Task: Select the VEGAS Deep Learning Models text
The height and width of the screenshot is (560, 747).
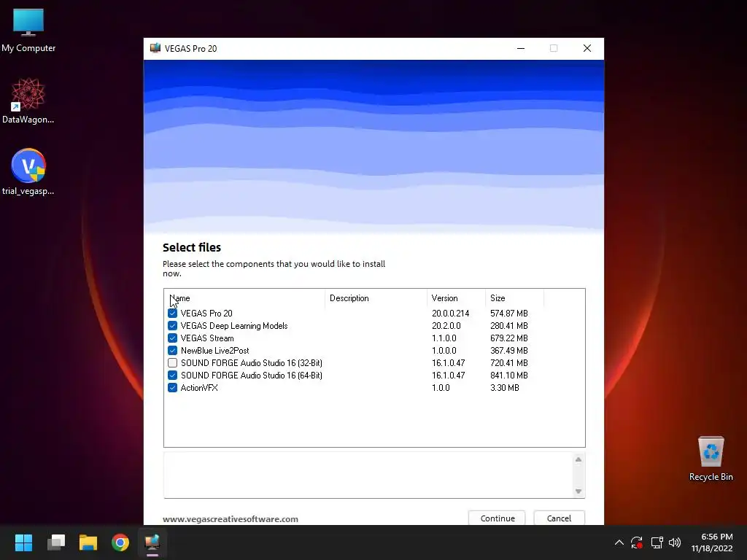Action: (x=234, y=326)
